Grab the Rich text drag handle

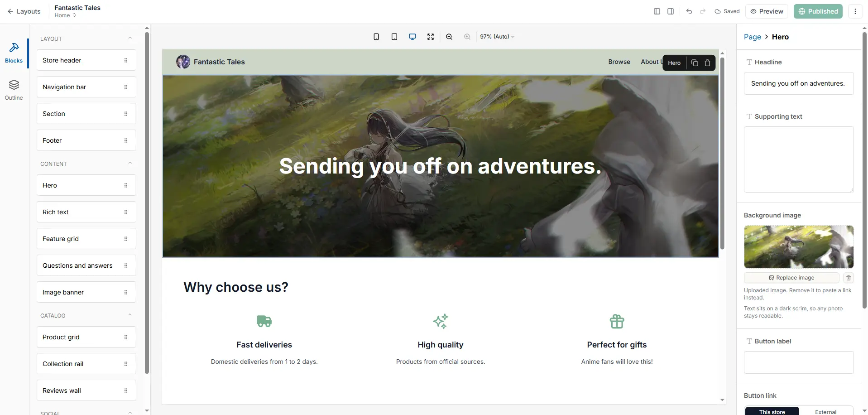coord(126,212)
